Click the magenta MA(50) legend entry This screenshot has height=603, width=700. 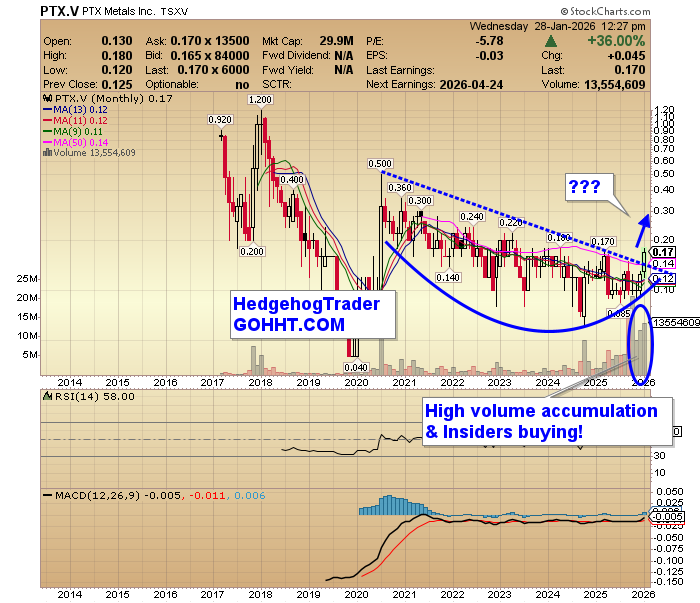tap(75, 142)
